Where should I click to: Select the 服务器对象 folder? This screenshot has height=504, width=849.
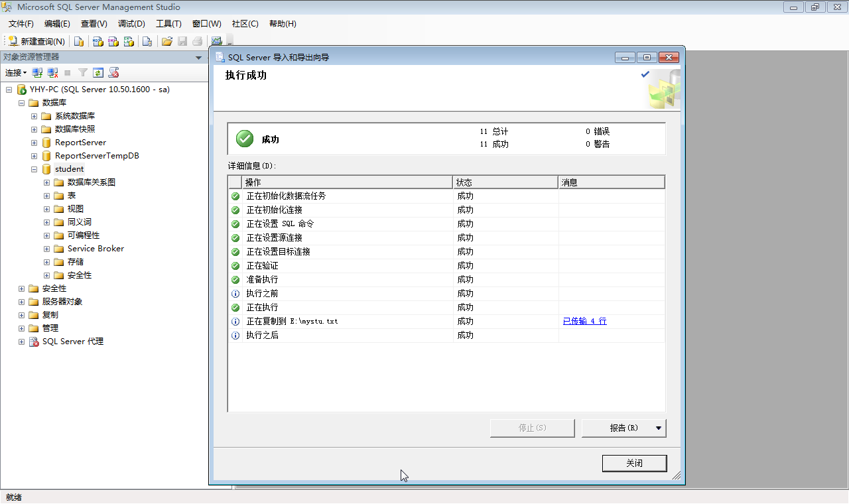[62, 302]
